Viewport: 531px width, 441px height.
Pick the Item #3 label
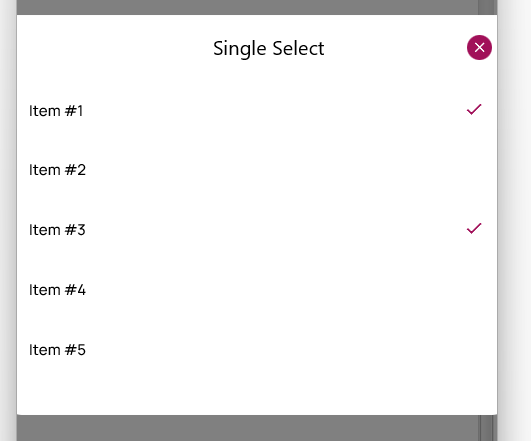(57, 230)
